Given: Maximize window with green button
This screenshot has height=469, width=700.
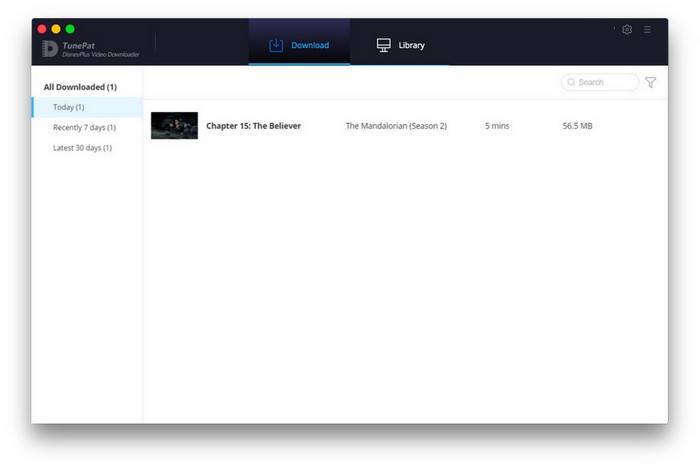Looking at the screenshot, I should point(70,29).
